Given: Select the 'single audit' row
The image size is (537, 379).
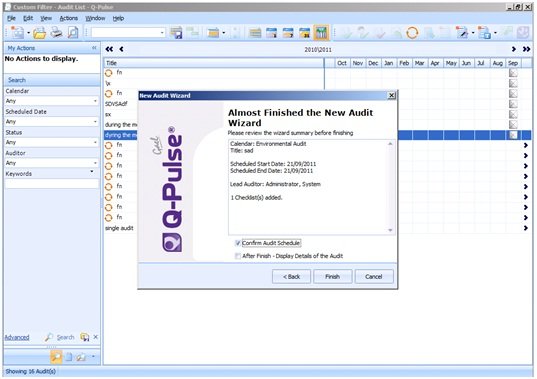Looking at the screenshot, I should click(120, 228).
